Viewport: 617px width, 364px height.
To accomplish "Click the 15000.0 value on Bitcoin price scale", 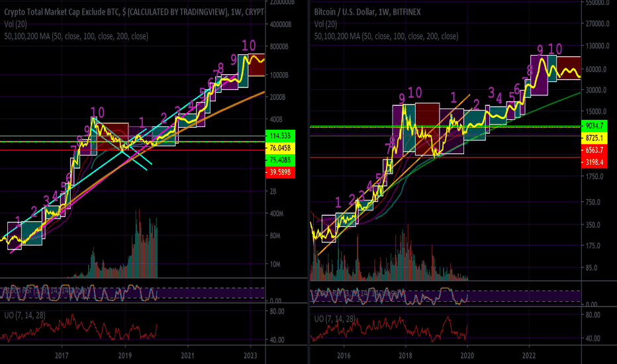I will (596, 112).
